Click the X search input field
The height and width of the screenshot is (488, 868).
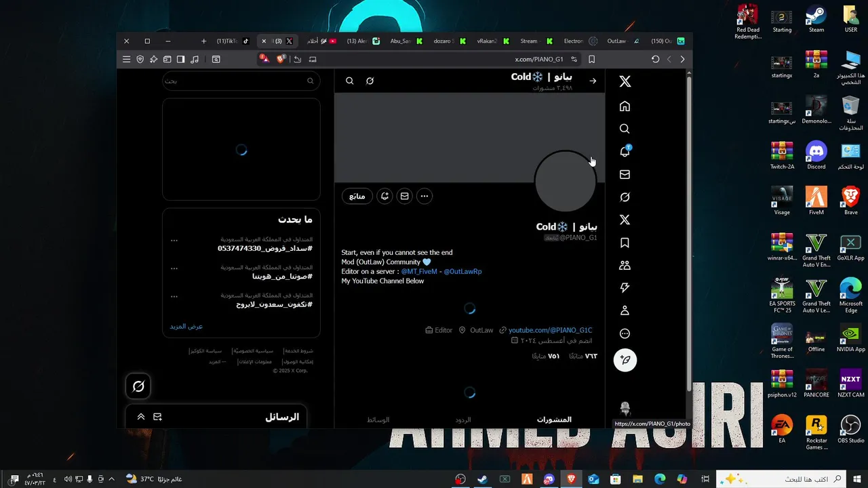click(x=241, y=81)
